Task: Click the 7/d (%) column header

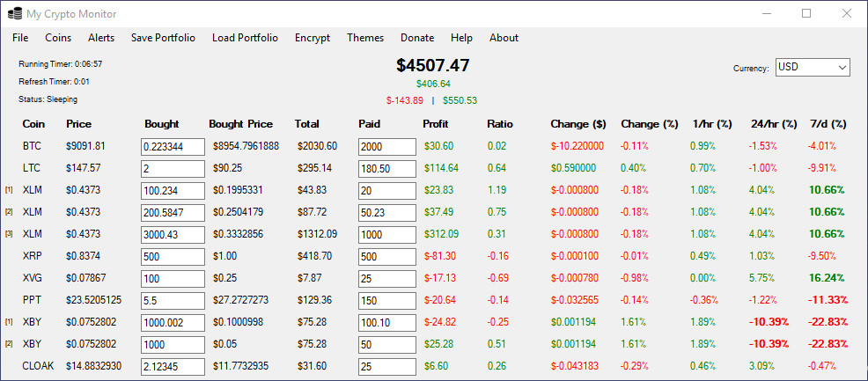Action: coord(828,124)
